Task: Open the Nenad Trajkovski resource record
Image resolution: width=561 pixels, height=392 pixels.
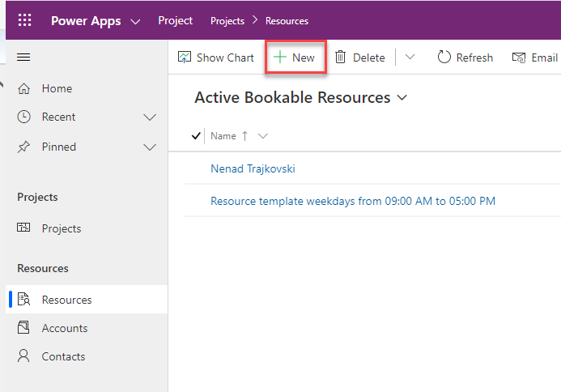Action: pos(253,168)
